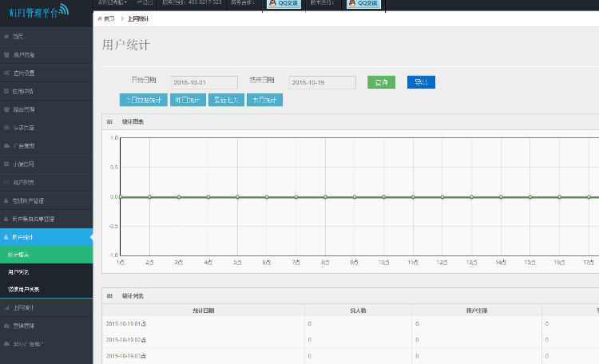Open 用户列表 in the sidebar submenu
Screen dimensions: 599x364
18,272
